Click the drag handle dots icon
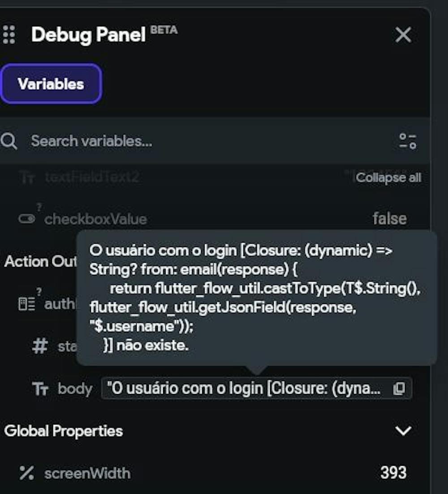This screenshot has height=494, width=448. [9, 35]
